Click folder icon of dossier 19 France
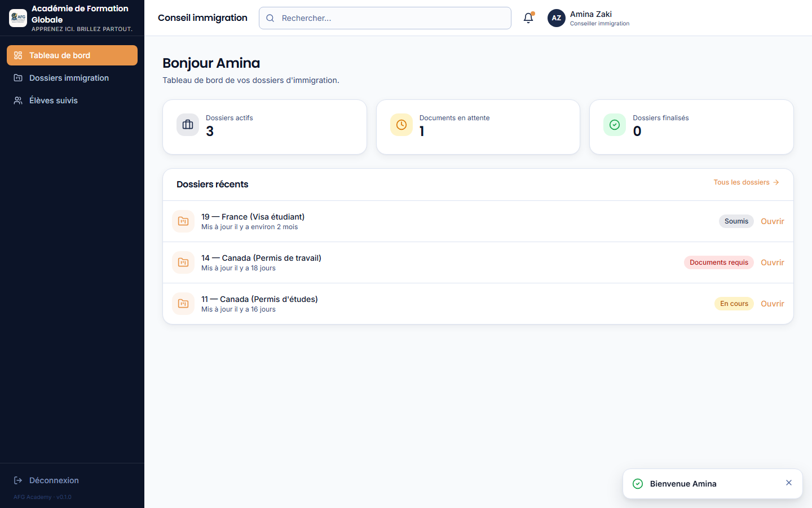Screen dimensions: 812x508 click(x=183, y=221)
